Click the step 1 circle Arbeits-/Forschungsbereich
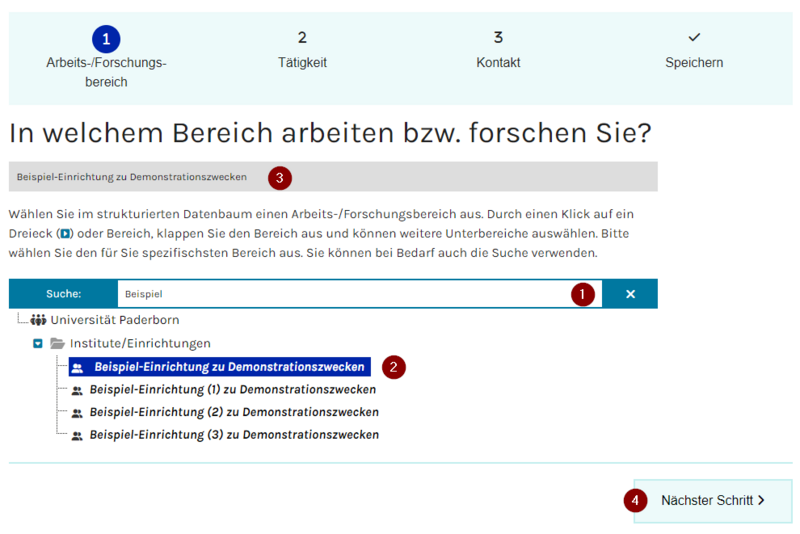Image resolution: width=800 pixels, height=534 pixels. tap(106, 39)
